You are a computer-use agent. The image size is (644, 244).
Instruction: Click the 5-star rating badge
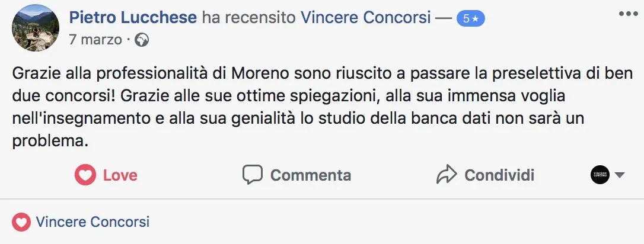click(471, 18)
